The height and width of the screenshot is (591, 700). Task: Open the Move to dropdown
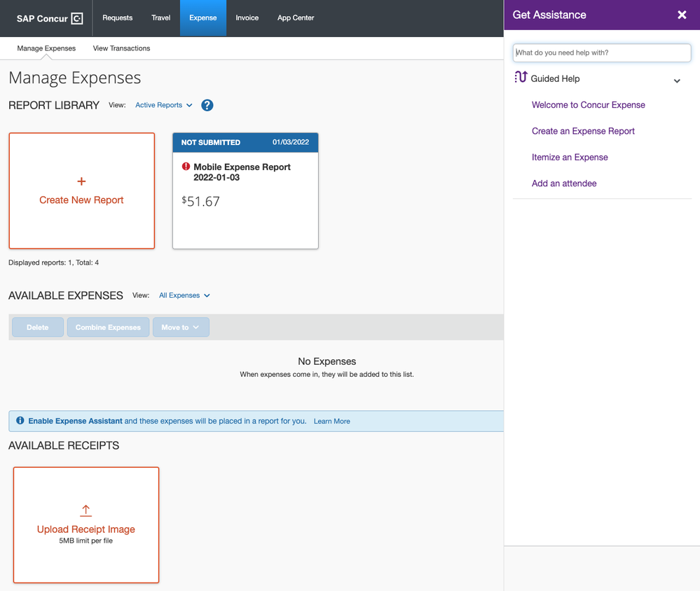point(181,327)
